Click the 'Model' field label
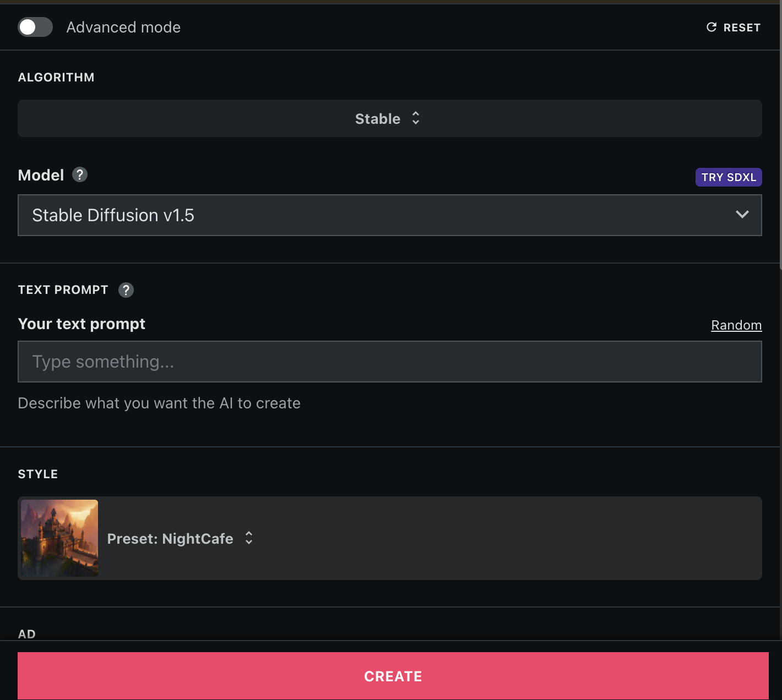The height and width of the screenshot is (700, 782). tap(41, 175)
